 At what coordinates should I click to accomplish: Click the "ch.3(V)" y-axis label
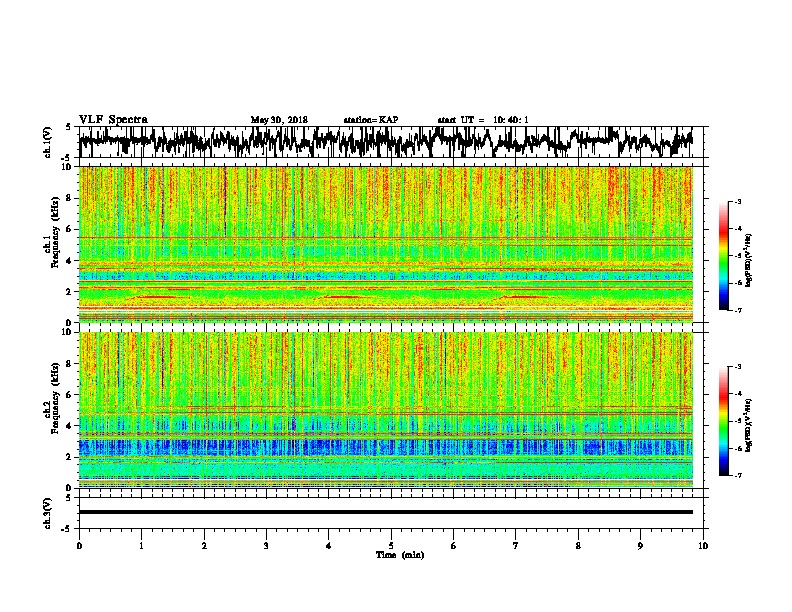pyautogui.click(x=47, y=513)
